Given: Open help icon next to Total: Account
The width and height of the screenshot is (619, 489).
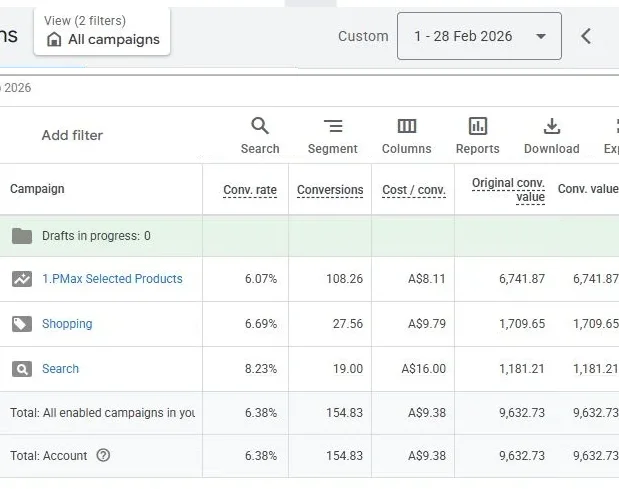Looking at the screenshot, I should click(103, 455).
